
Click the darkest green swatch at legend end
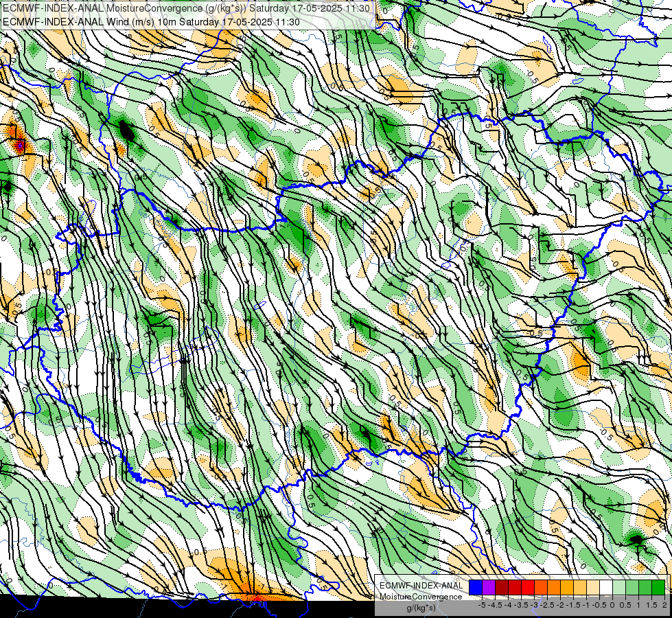(x=658, y=588)
